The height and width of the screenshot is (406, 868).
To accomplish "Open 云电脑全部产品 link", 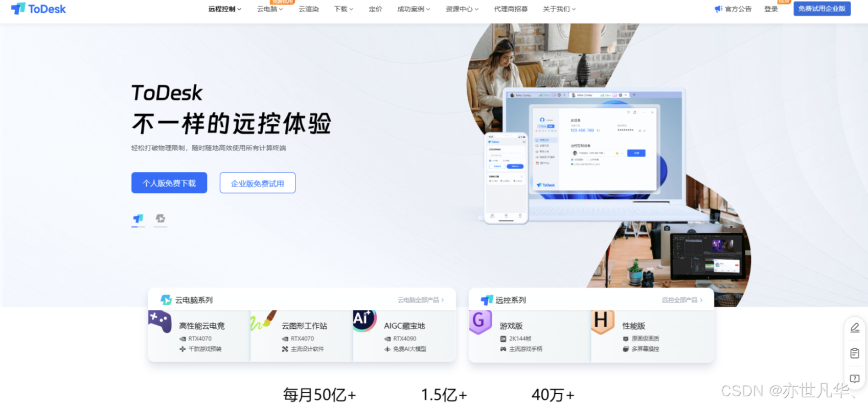I will click(x=421, y=300).
